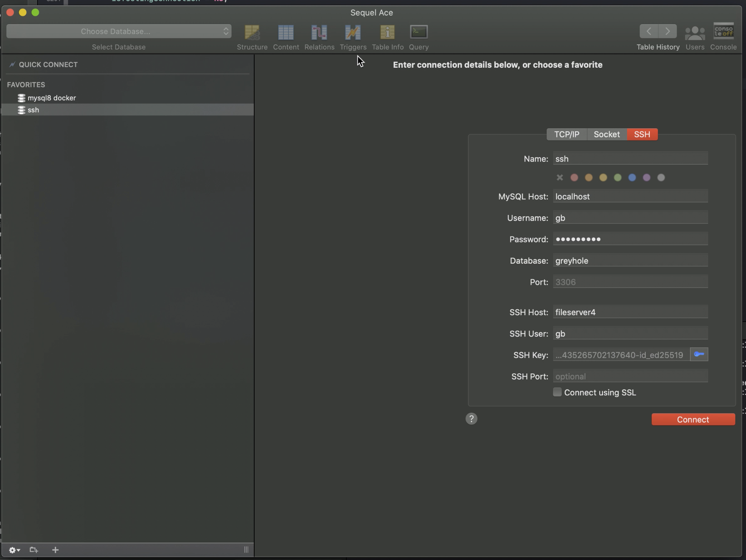
Task: Open the Content view icon
Action: click(x=286, y=33)
